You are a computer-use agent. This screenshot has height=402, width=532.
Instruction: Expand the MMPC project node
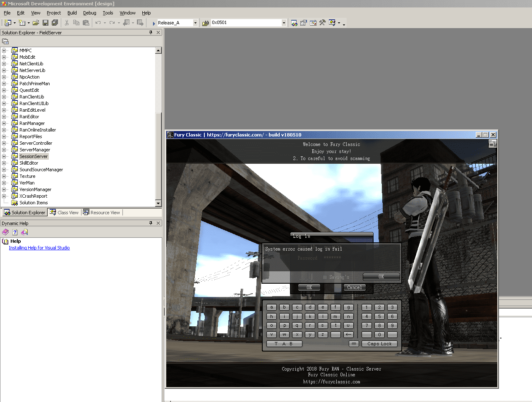tap(4, 50)
